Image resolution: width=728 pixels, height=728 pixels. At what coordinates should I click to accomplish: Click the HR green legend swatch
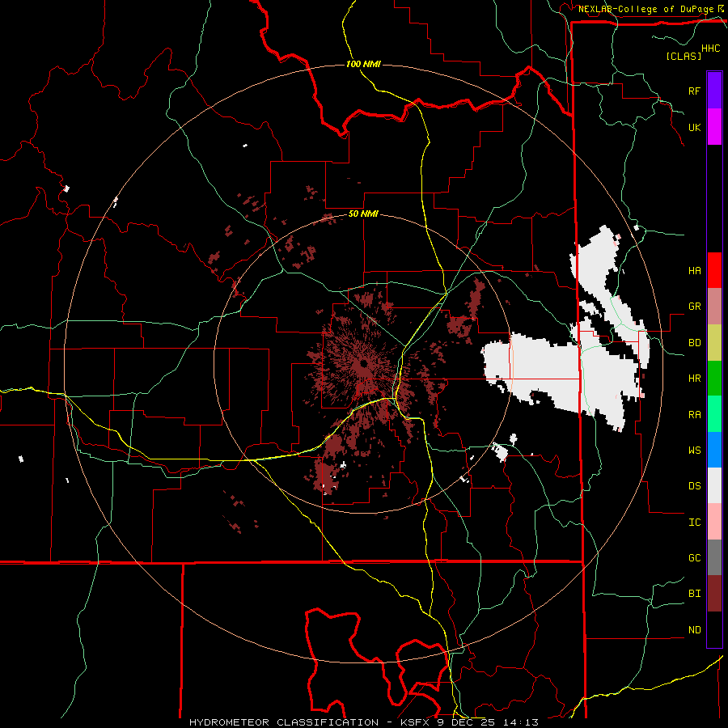714,379
